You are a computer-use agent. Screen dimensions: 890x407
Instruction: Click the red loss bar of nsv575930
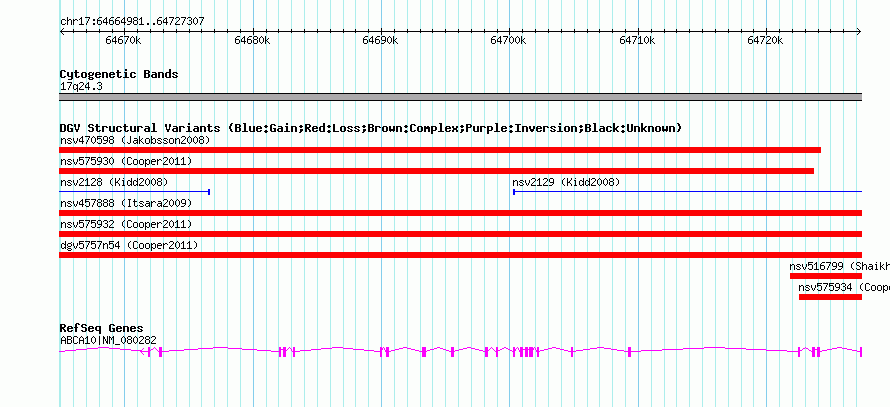coord(436,171)
